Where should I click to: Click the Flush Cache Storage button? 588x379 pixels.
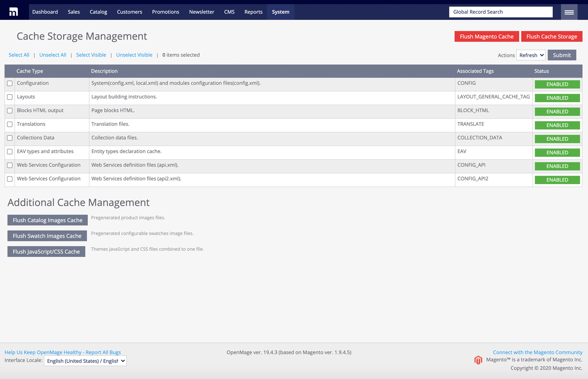pos(552,36)
